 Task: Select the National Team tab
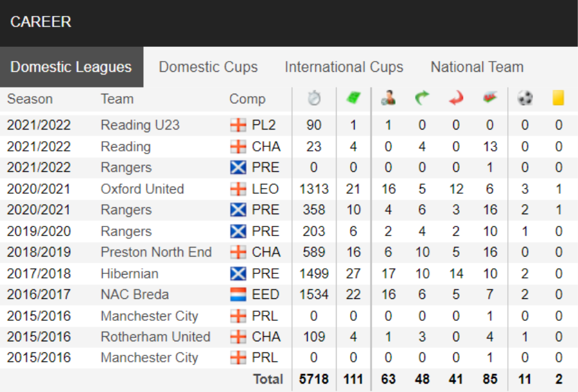point(477,67)
